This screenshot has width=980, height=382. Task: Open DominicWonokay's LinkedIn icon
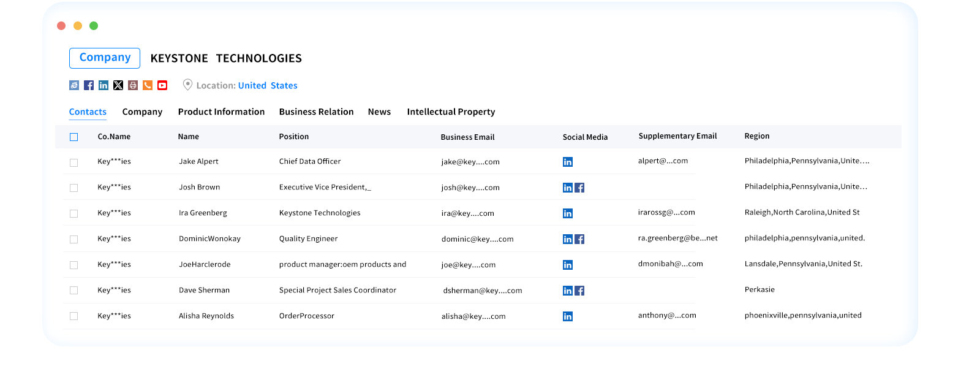(x=568, y=239)
